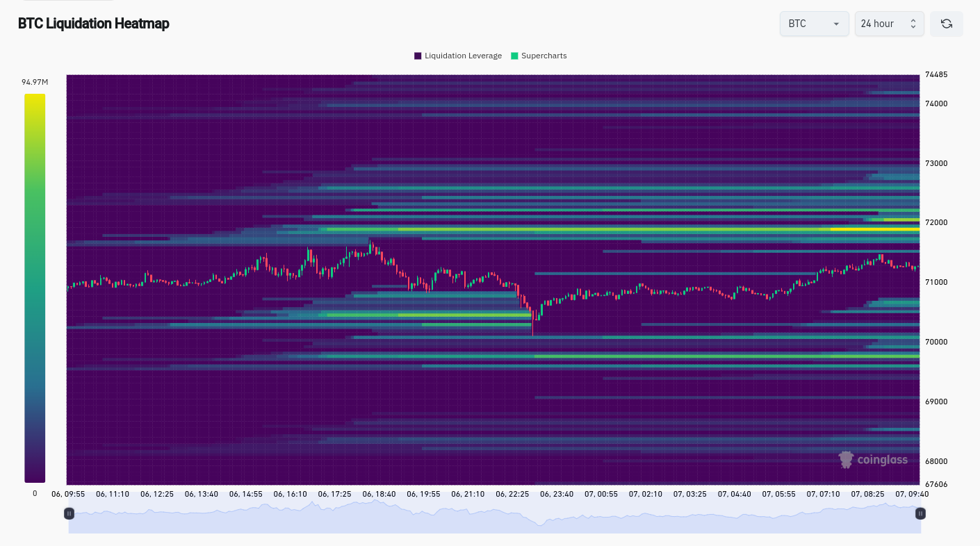Image resolution: width=980 pixels, height=546 pixels.
Task: Toggle the Liquidation Leverage legend series
Action: (458, 56)
